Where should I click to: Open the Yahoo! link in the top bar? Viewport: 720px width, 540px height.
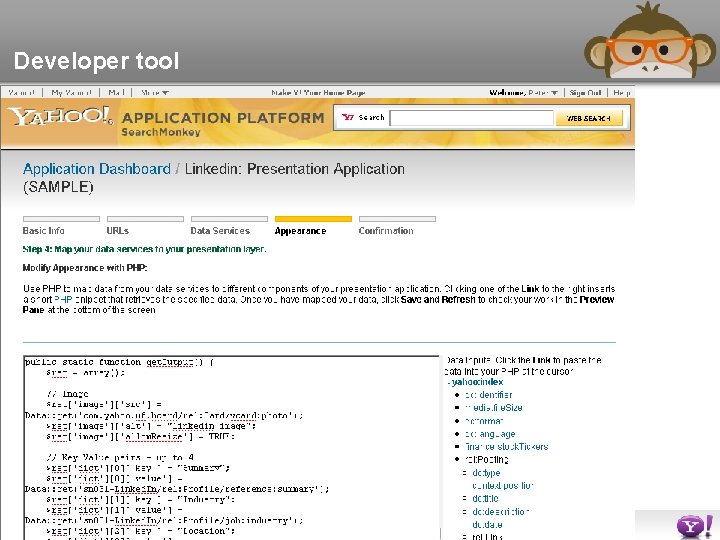tap(22, 93)
